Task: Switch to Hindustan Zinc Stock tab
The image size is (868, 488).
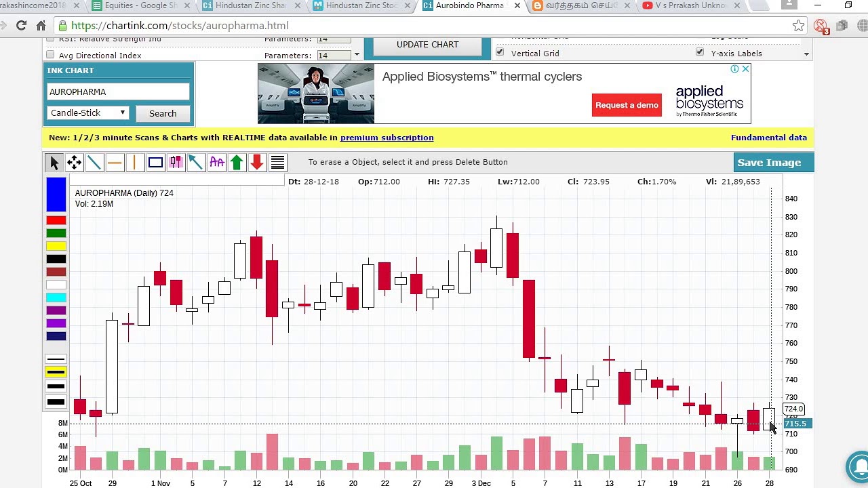Action: (362, 6)
